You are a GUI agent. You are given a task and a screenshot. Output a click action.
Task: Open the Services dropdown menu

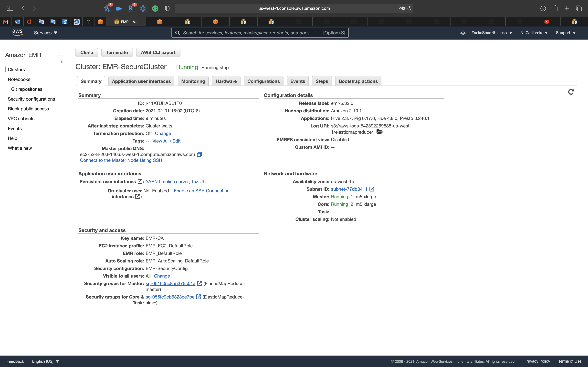[x=45, y=33]
